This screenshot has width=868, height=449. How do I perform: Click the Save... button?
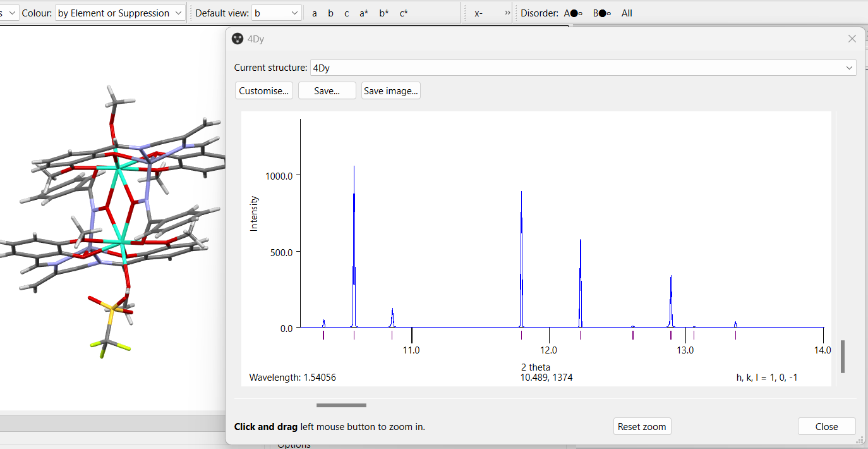327,91
